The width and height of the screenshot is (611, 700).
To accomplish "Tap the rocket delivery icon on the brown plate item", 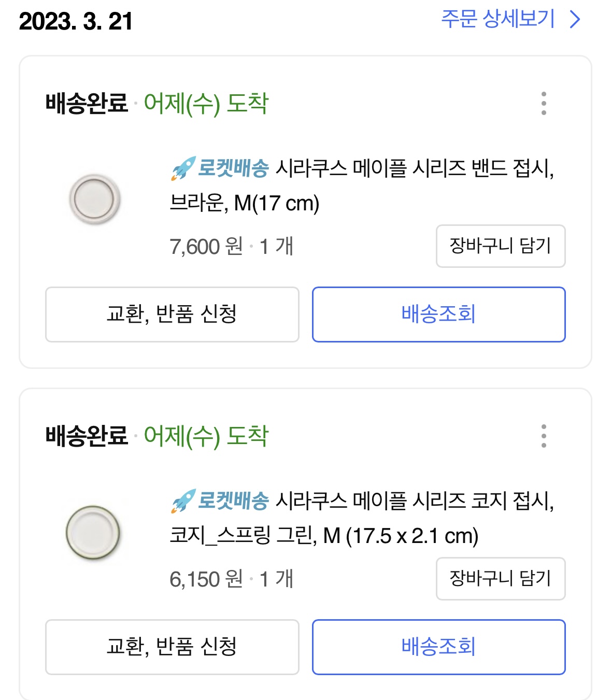I will (183, 168).
